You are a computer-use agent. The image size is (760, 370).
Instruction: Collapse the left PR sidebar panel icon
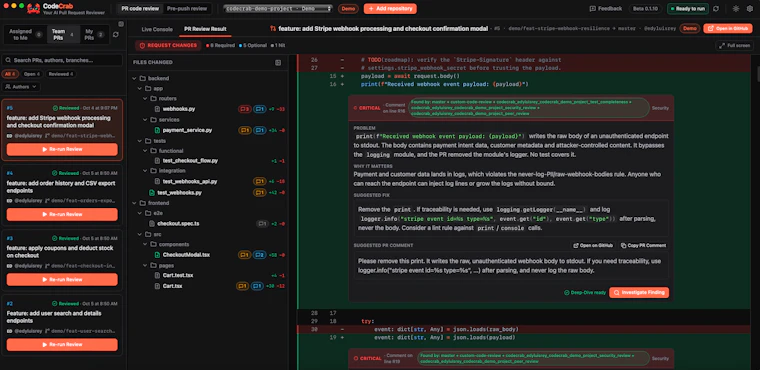[x=121, y=23]
